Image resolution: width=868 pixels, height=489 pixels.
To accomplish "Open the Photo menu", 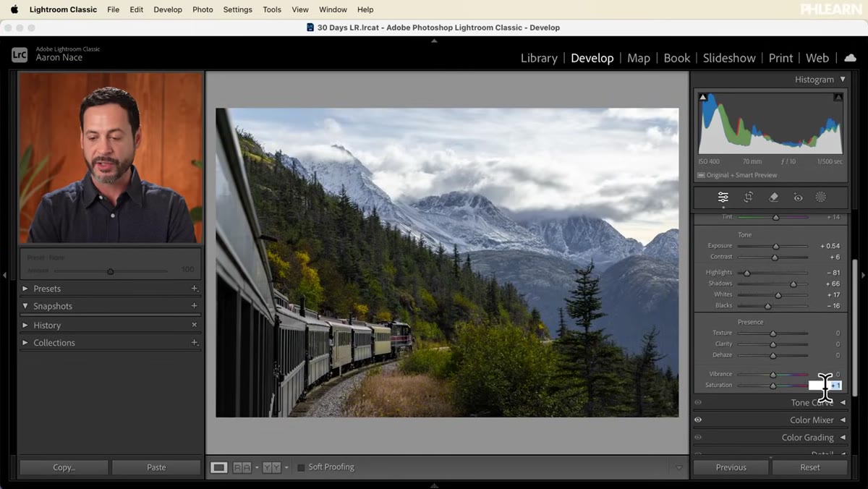I will (203, 9).
